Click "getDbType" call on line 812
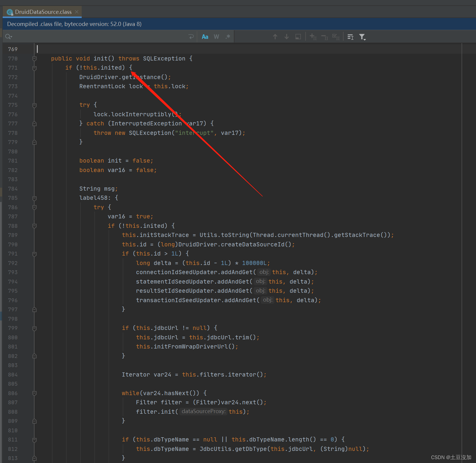 point(251,449)
